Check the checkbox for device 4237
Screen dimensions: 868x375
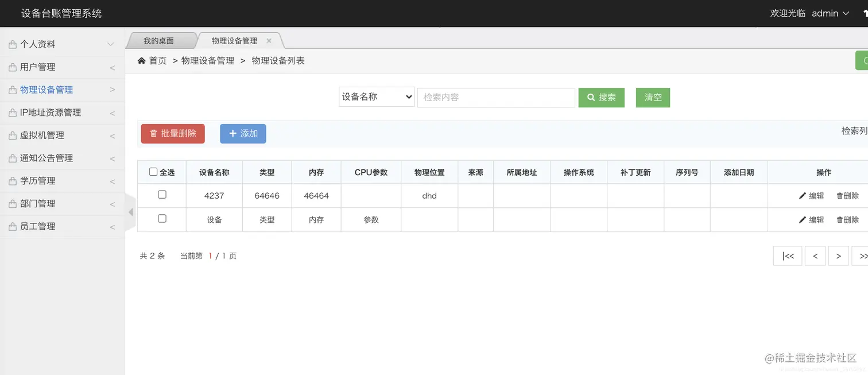pyautogui.click(x=162, y=195)
